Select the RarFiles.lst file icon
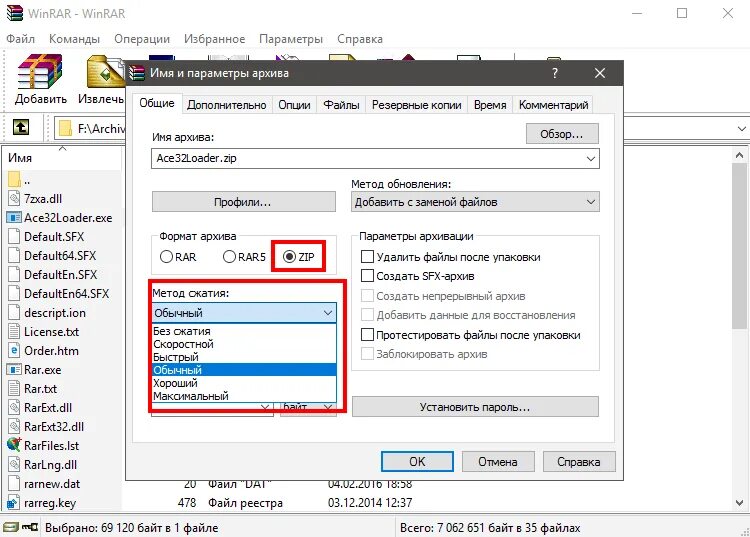The image size is (750, 537). [x=14, y=445]
